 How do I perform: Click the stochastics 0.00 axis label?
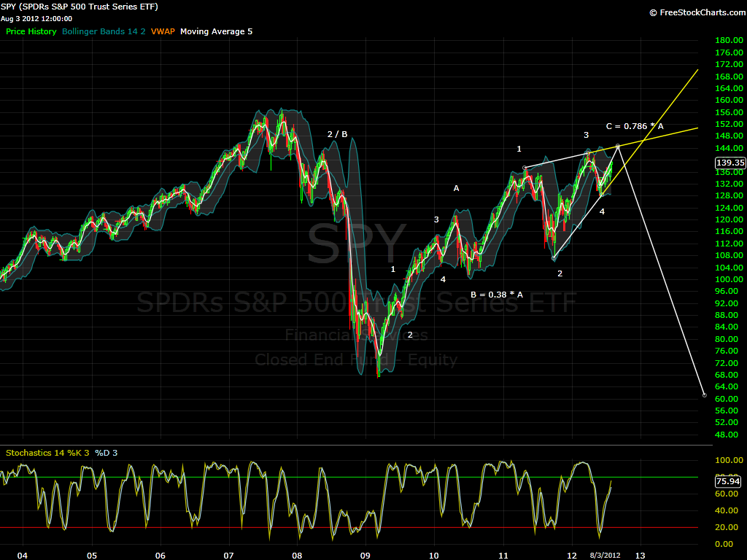[724, 544]
